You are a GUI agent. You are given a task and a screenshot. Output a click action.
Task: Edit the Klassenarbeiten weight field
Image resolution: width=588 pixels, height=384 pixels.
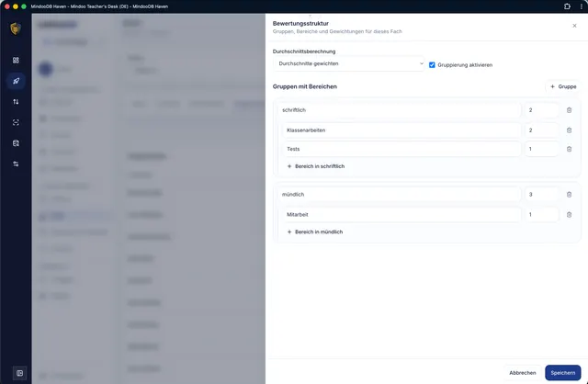coord(541,130)
